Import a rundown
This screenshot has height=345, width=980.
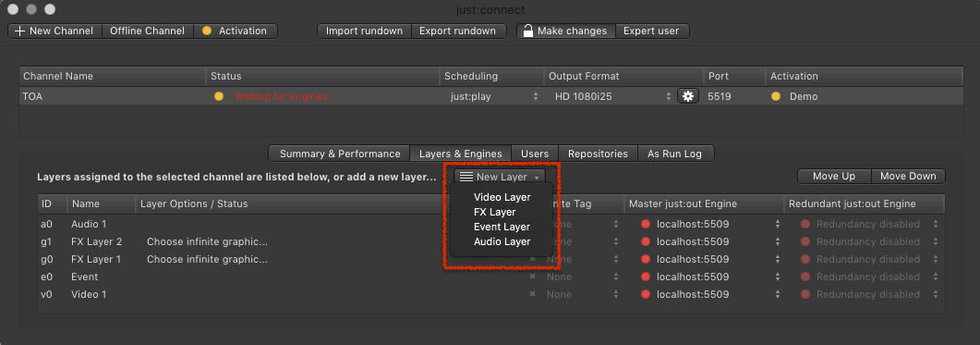[x=364, y=31]
